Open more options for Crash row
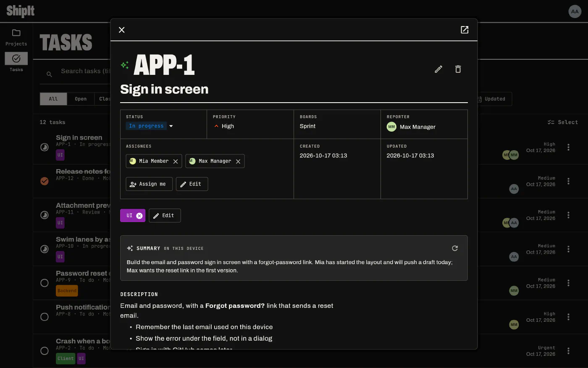The image size is (588, 368). click(x=568, y=351)
